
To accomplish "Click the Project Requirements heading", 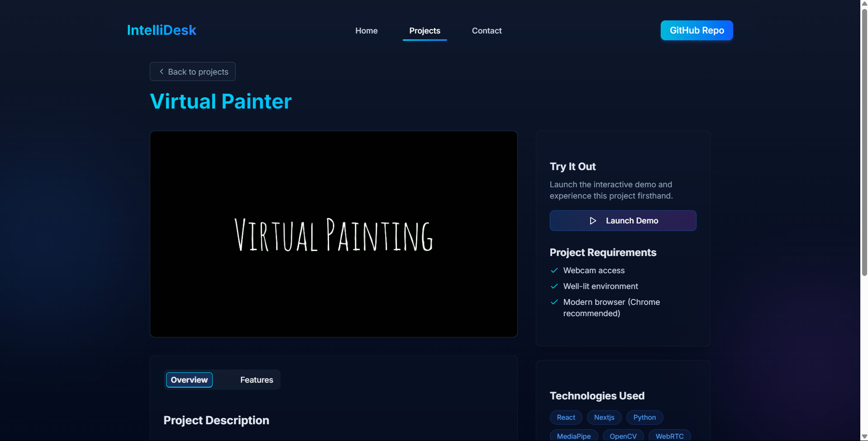I will (603, 252).
